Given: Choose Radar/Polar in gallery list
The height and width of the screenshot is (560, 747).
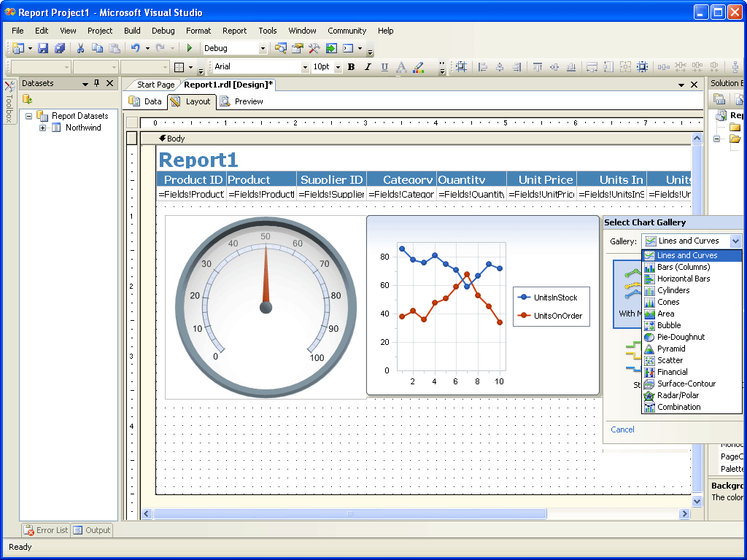Looking at the screenshot, I should tap(692, 395).
